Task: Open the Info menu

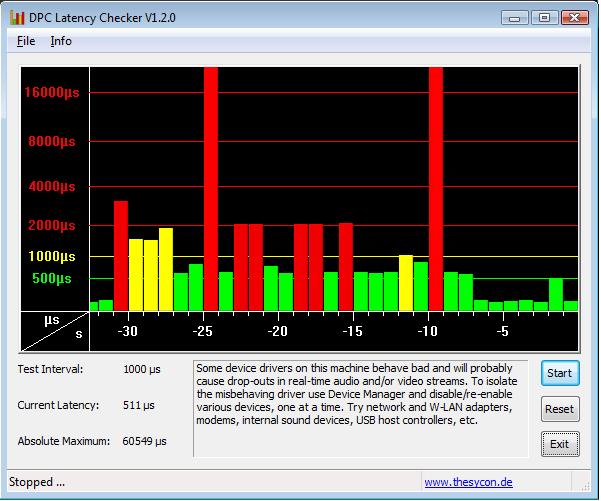Action: pyautogui.click(x=61, y=41)
